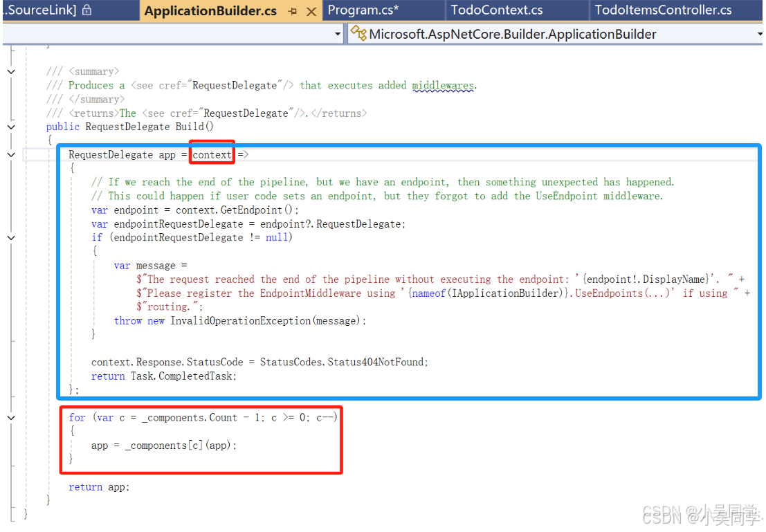Pin the ApplicationBuilder.cs tab
The width and height of the screenshot is (766, 532).
tap(293, 11)
